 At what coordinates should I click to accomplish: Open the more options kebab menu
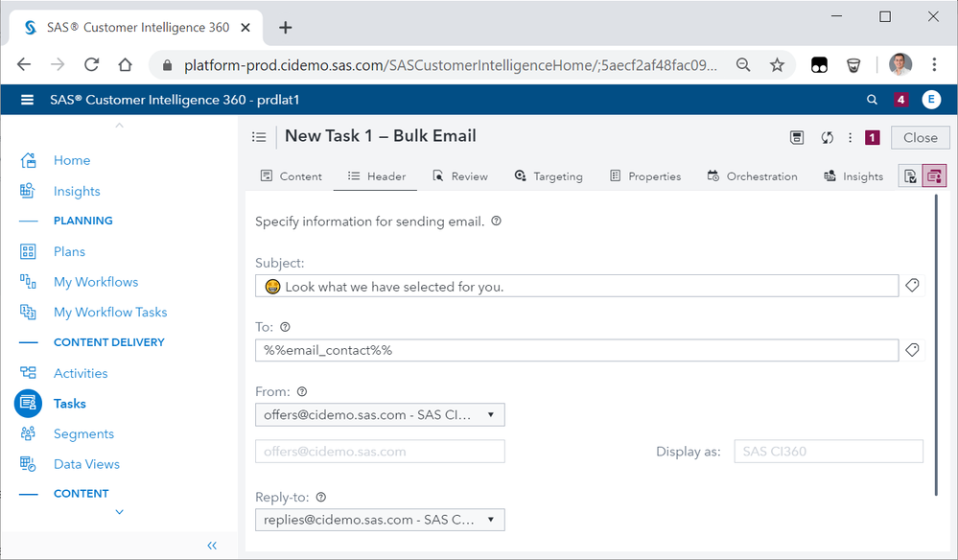(x=850, y=137)
